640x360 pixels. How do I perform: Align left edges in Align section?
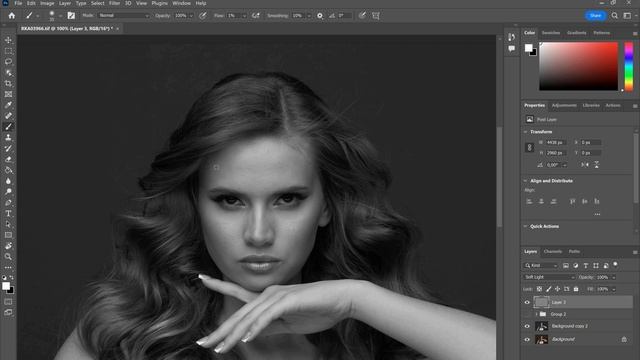(x=529, y=201)
